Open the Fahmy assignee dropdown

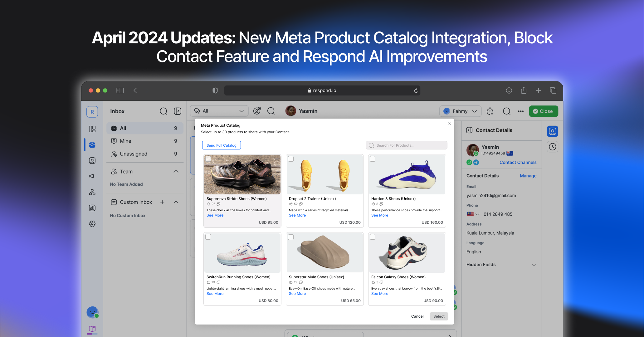pos(460,111)
